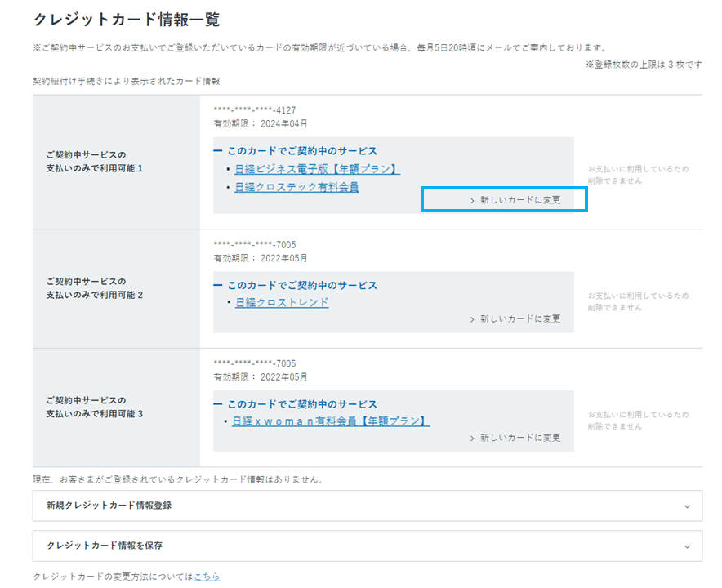Open 日経xwoman有料会員【年額プラン】 link
This screenshot has height=588, width=722.
[x=331, y=421]
